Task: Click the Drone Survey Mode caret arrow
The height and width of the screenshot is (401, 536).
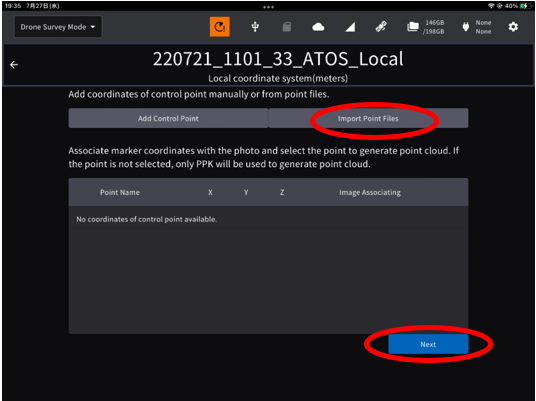Action: (x=93, y=27)
